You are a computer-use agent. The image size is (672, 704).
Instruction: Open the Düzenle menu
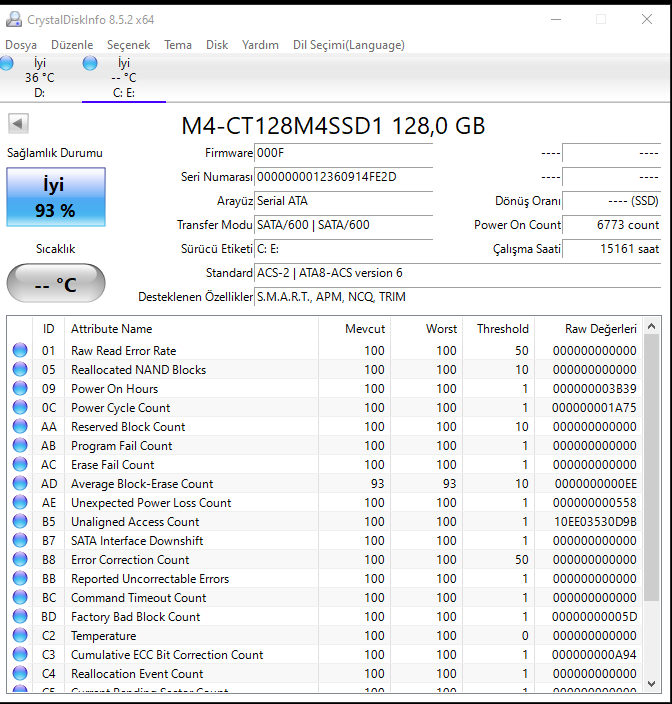pyautogui.click(x=72, y=45)
